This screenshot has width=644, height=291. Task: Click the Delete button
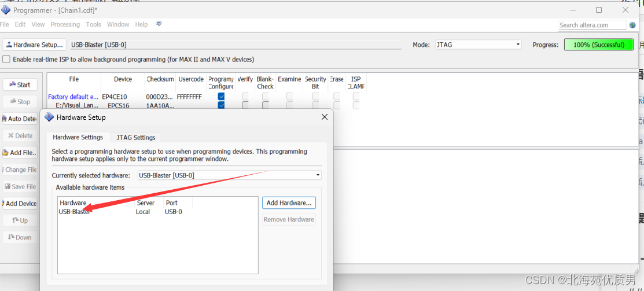pyautogui.click(x=20, y=135)
